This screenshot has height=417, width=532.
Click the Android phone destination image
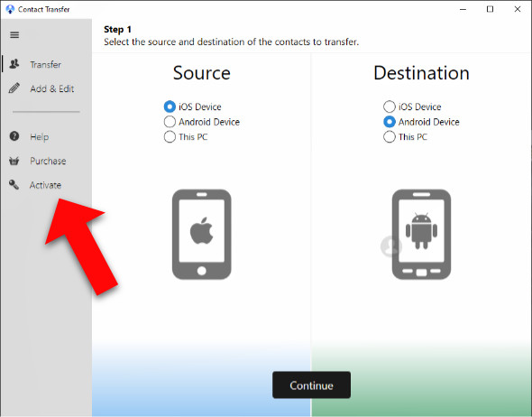point(421,235)
